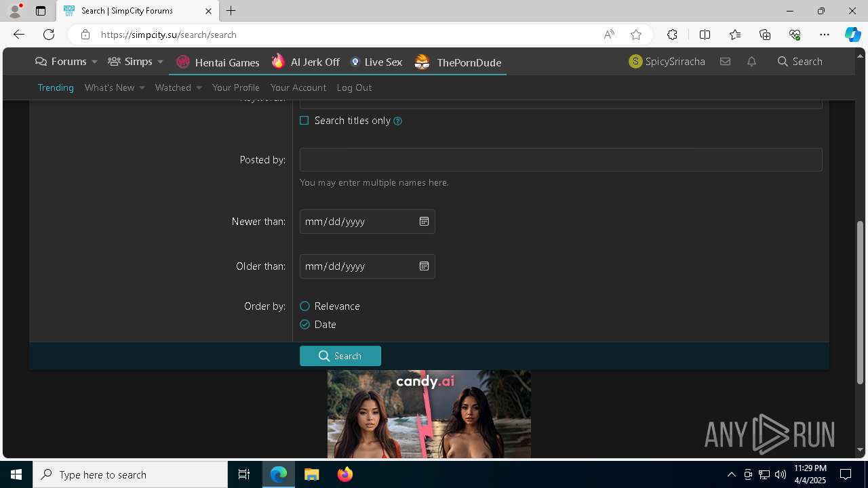Go to the Trending sub-menu item
This screenshot has width=868, height=488.
[56, 87]
